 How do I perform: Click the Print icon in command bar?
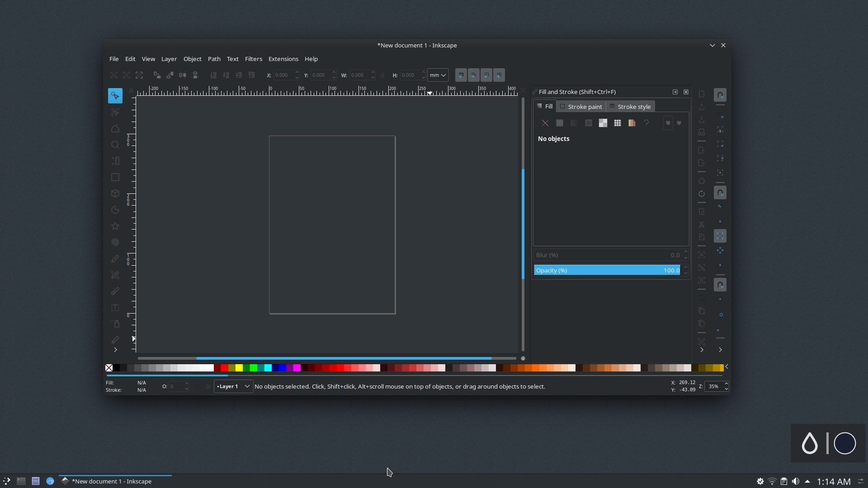702,132
